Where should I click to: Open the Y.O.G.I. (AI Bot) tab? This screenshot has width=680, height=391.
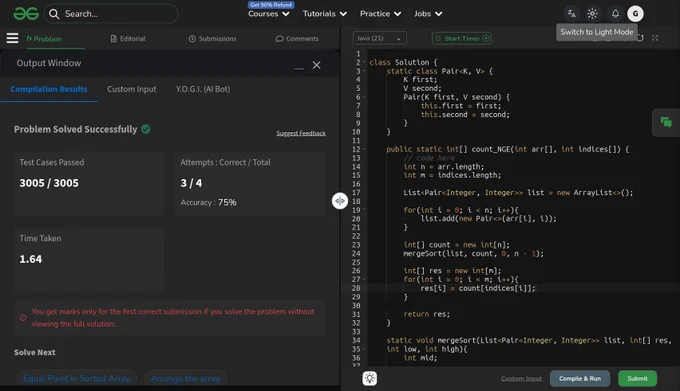coord(203,89)
